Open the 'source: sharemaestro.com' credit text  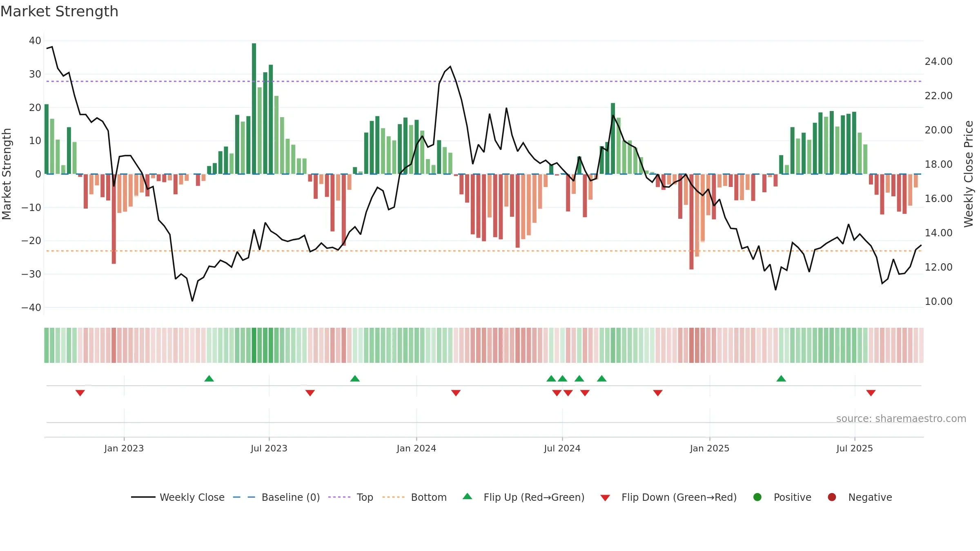click(901, 418)
